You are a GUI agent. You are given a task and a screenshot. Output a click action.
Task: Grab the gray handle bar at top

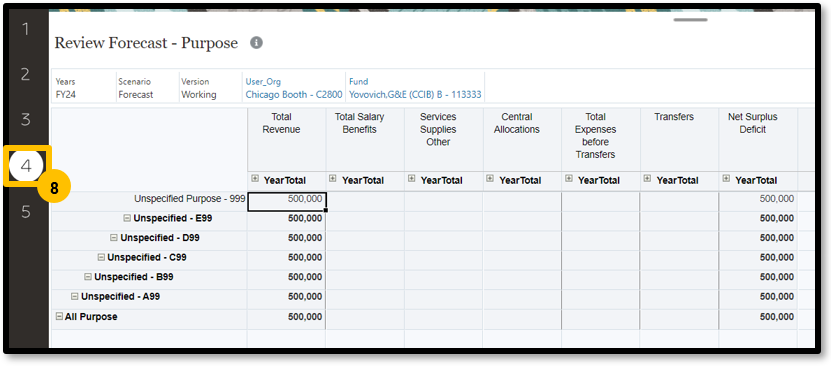coord(691,20)
